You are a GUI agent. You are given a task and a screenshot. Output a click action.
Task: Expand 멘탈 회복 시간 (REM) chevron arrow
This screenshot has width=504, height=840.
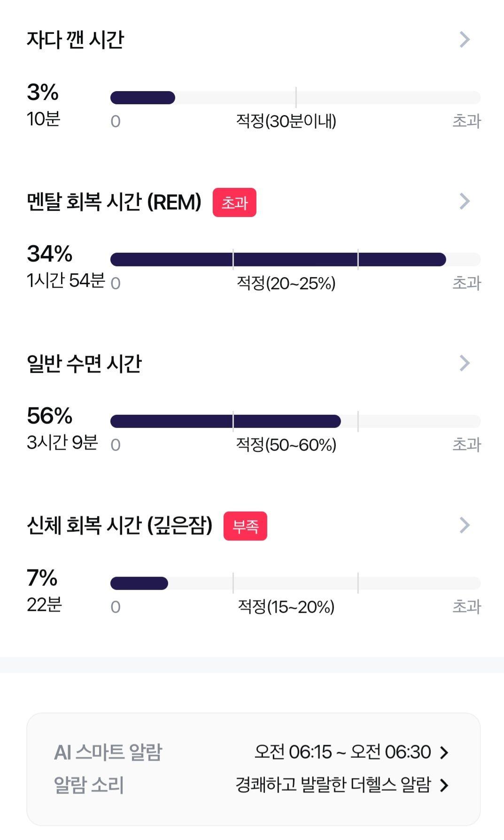(x=465, y=201)
